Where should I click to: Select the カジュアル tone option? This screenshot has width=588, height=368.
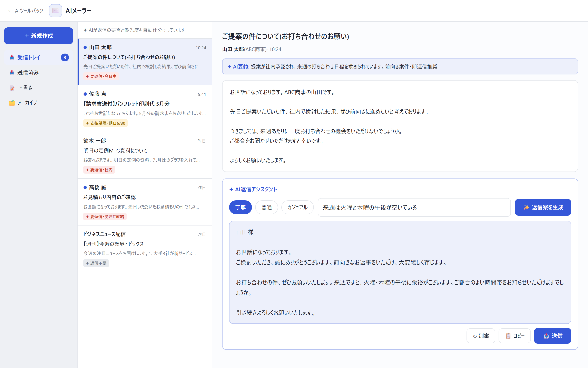click(x=297, y=207)
